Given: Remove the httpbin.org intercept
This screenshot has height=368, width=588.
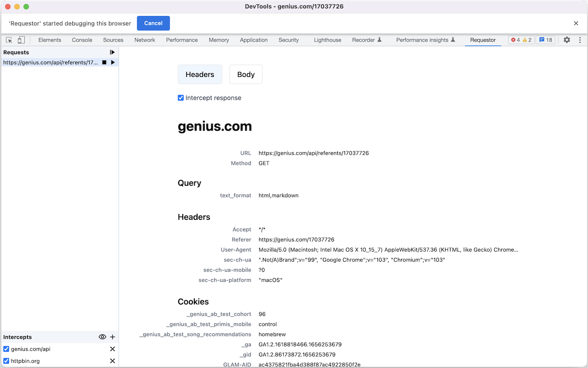Looking at the screenshot, I should click(113, 361).
